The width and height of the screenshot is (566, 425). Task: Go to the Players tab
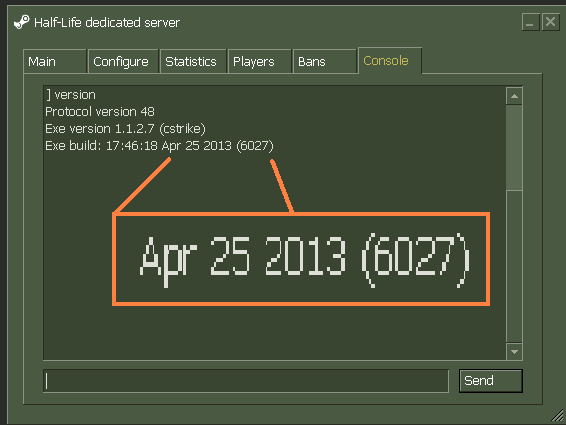[260, 61]
